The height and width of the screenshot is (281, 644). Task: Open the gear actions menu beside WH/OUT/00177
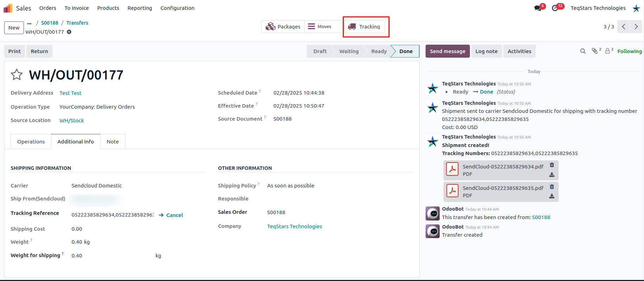pos(69,32)
